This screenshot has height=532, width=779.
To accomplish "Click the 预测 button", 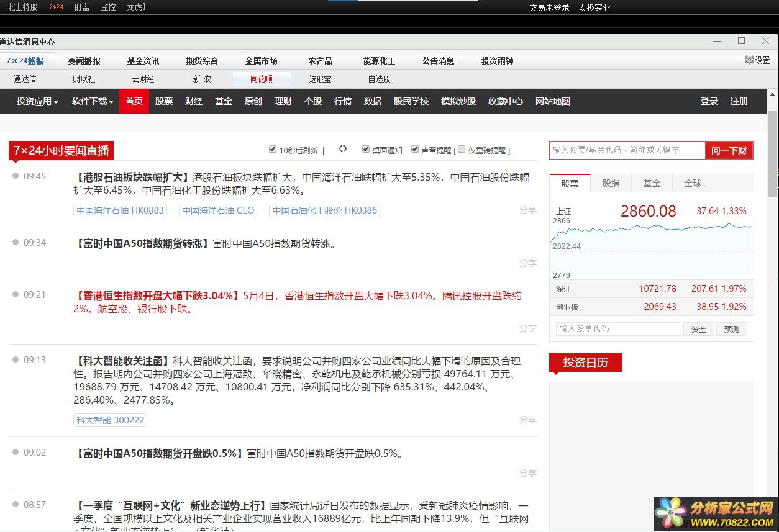I will 732,329.
